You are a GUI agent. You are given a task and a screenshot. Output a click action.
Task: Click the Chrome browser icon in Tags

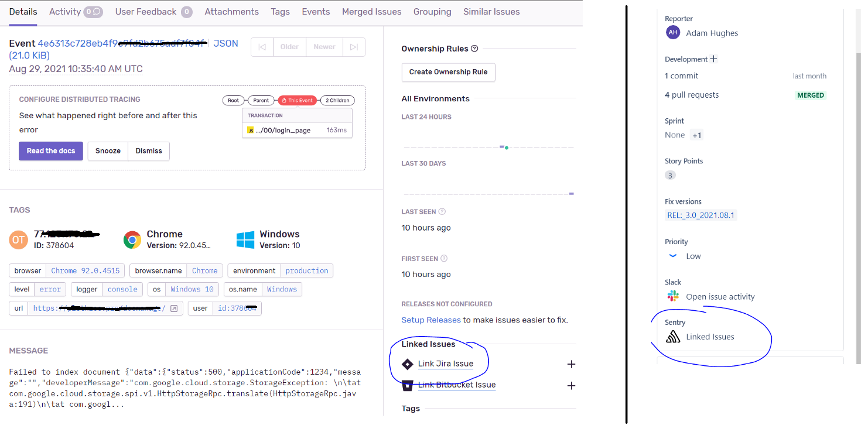(131, 239)
